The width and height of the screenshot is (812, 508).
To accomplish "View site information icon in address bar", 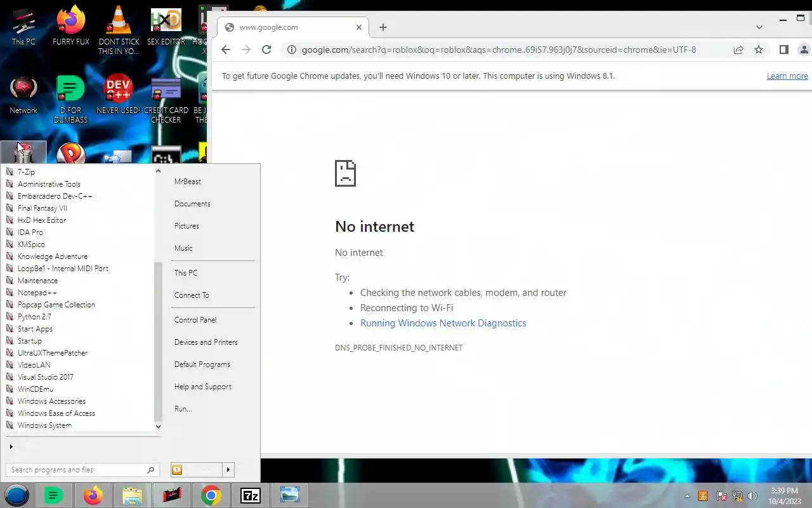I will (291, 50).
